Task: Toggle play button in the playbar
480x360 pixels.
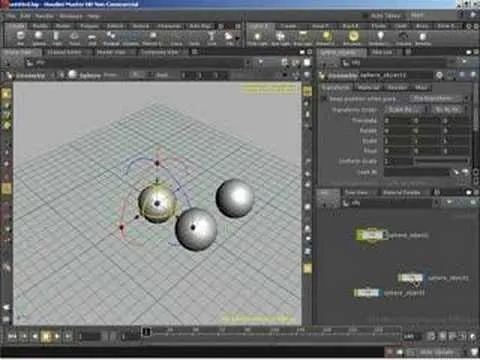Action: (x=46, y=336)
